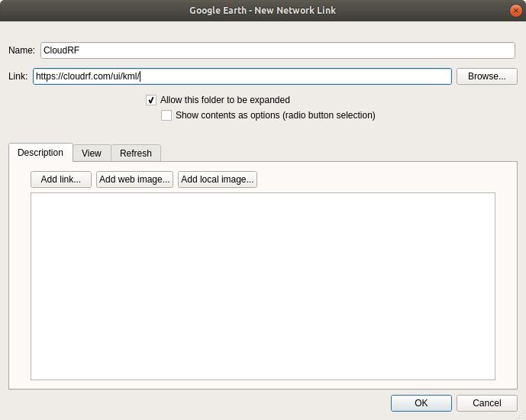Focus the Link URL text field
This screenshot has width=526, height=420.
pos(242,76)
